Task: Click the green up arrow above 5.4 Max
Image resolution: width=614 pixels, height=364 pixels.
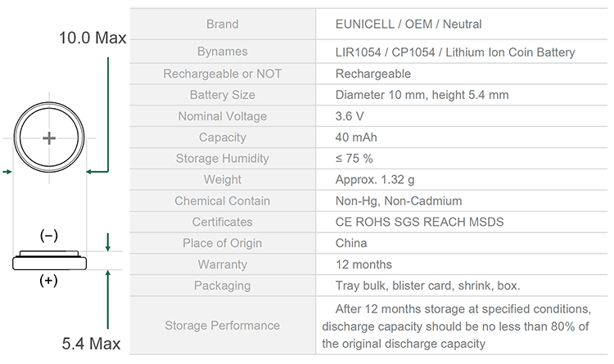Action: pos(108,299)
